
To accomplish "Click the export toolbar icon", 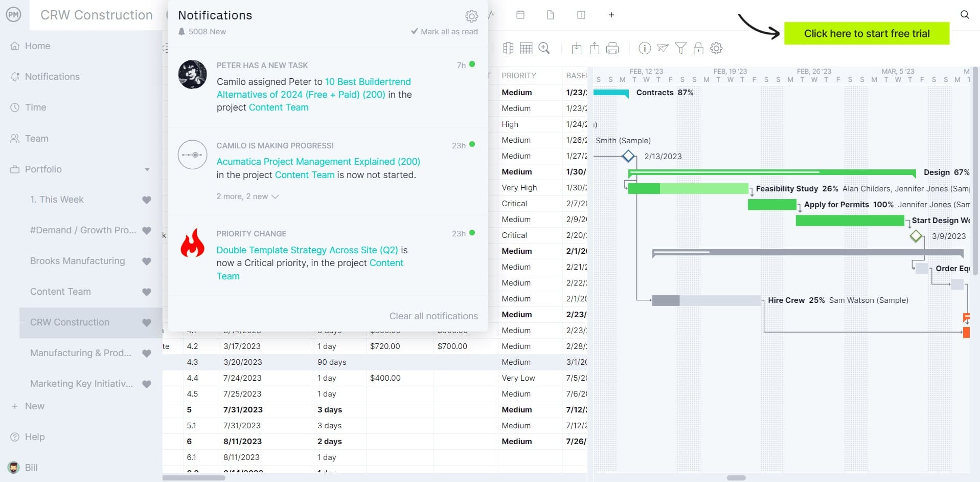I will pyautogui.click(x=594, y=48).
